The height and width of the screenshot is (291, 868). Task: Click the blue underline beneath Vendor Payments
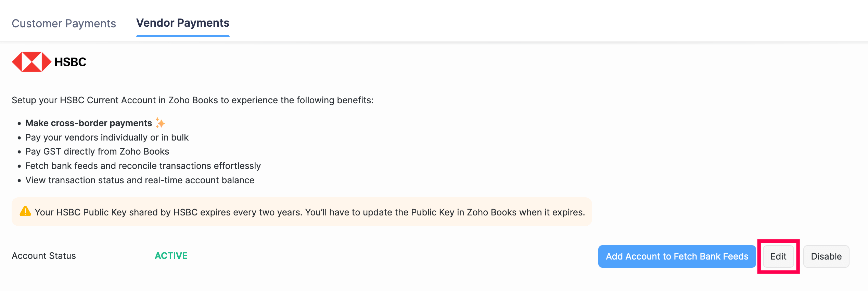183,36
